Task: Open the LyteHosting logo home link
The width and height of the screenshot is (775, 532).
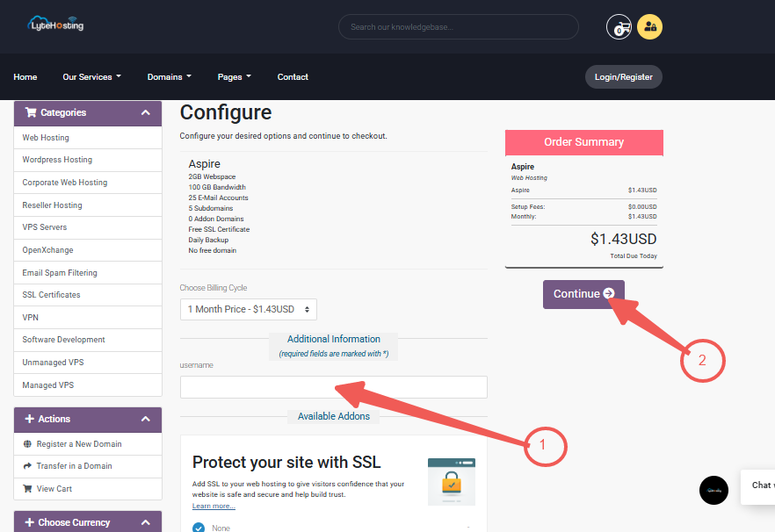Action: click(55, 24)
